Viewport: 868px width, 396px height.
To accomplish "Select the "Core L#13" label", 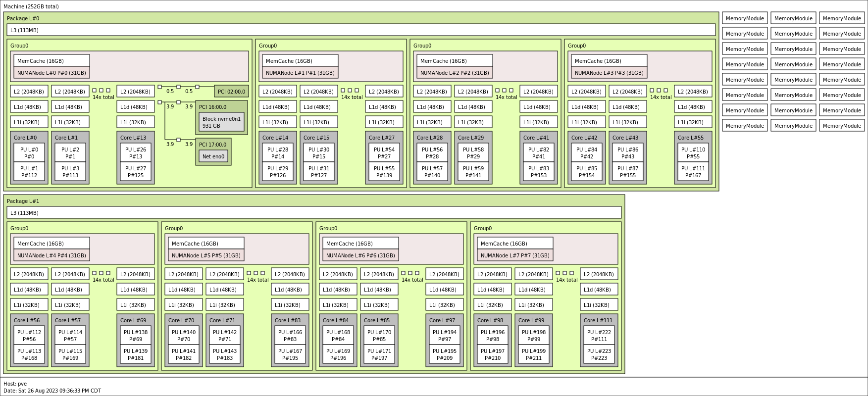I will coord(133,138).
